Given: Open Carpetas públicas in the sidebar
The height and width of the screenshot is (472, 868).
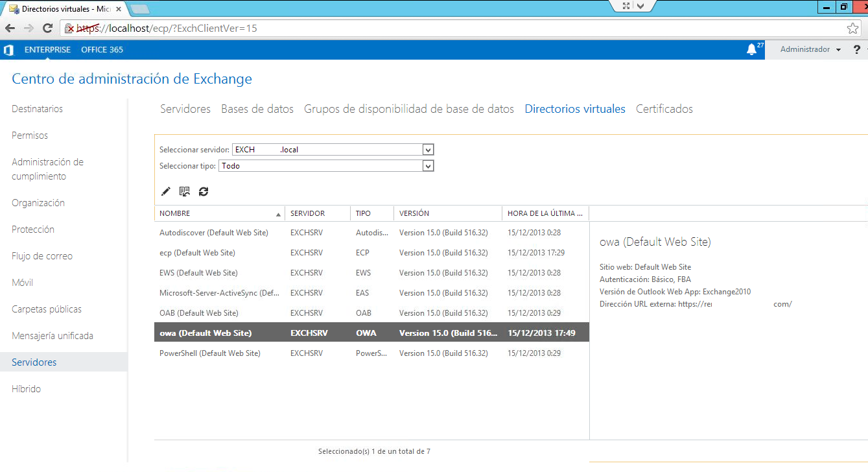Looking at the screenshot, I should pos(47,309).
